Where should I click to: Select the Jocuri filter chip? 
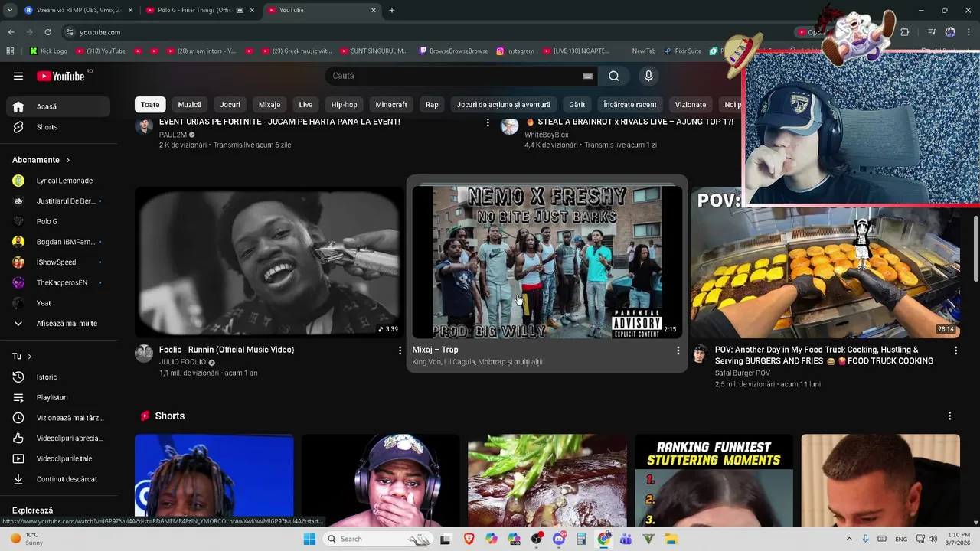230,105
